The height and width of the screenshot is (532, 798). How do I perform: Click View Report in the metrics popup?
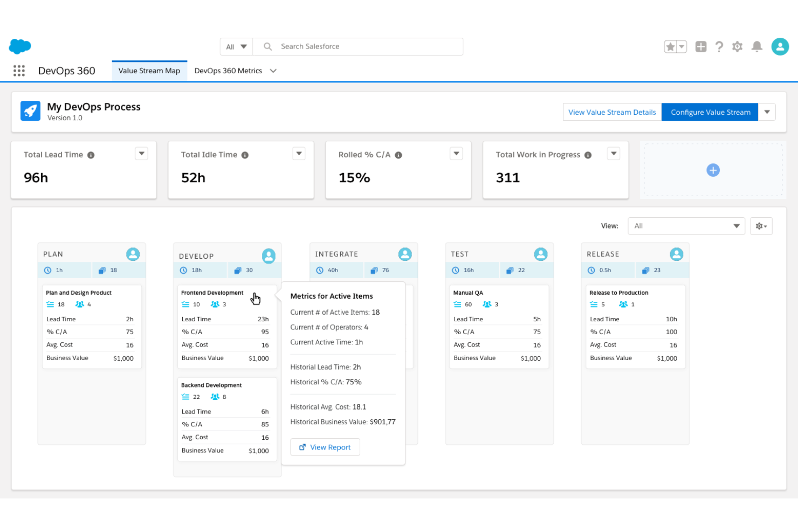(x=325, y=447)
